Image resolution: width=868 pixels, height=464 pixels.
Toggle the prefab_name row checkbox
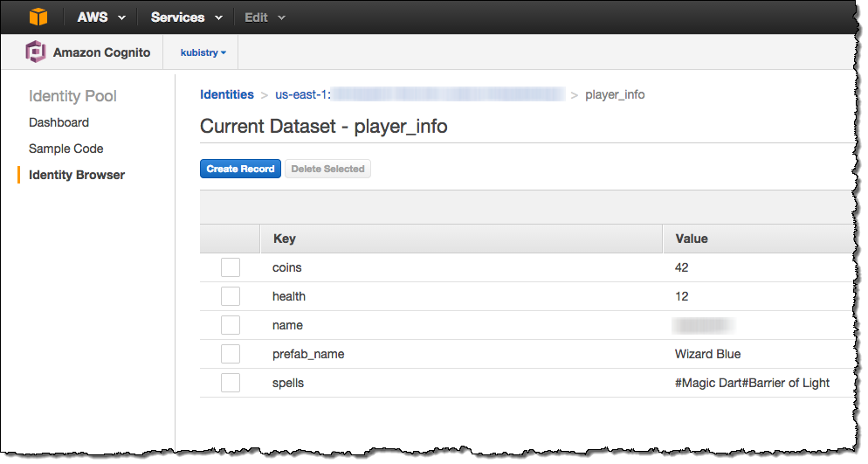coord(231,354)
